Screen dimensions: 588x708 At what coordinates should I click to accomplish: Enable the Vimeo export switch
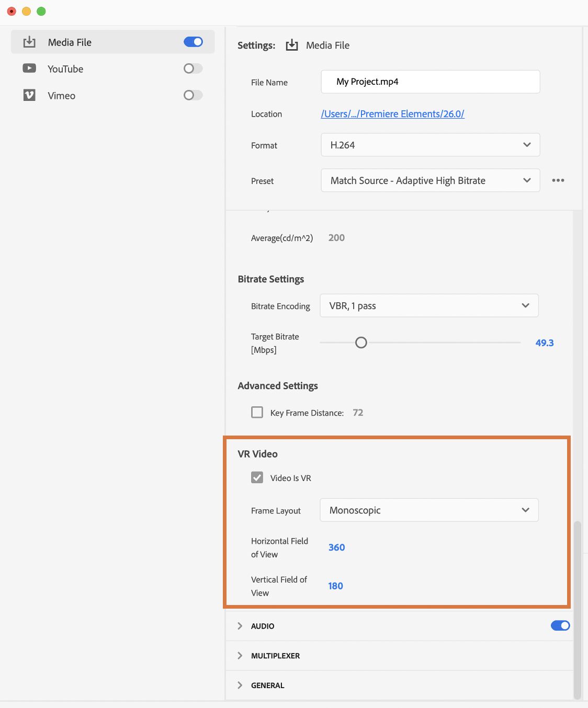pyautogui.click(x=193, y=95)
